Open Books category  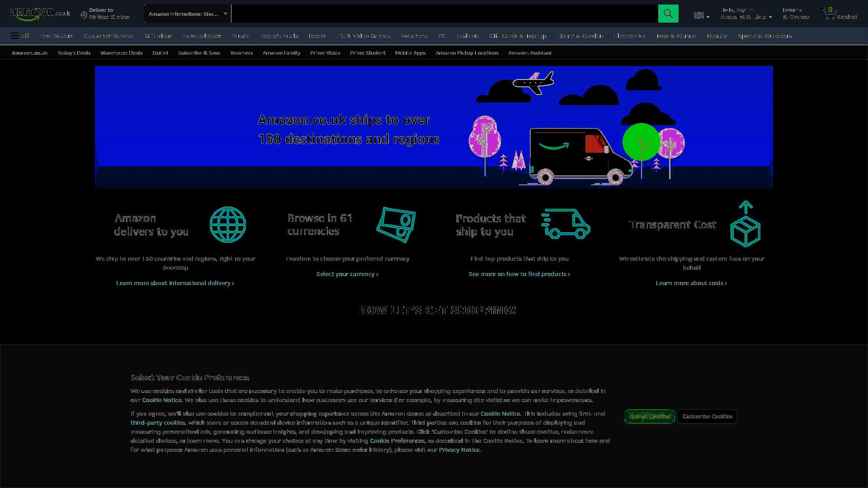(317, 36)
